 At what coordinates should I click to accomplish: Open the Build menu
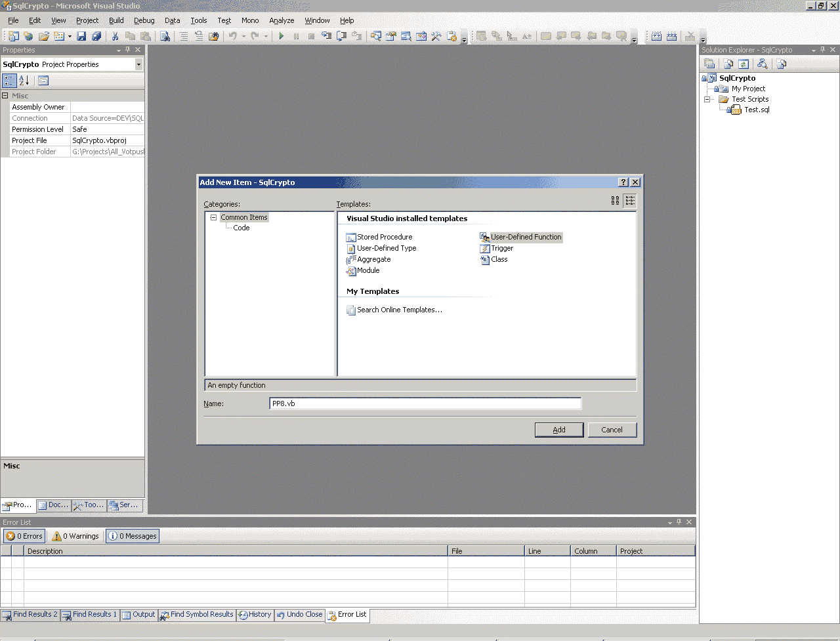tap(116, 20)
